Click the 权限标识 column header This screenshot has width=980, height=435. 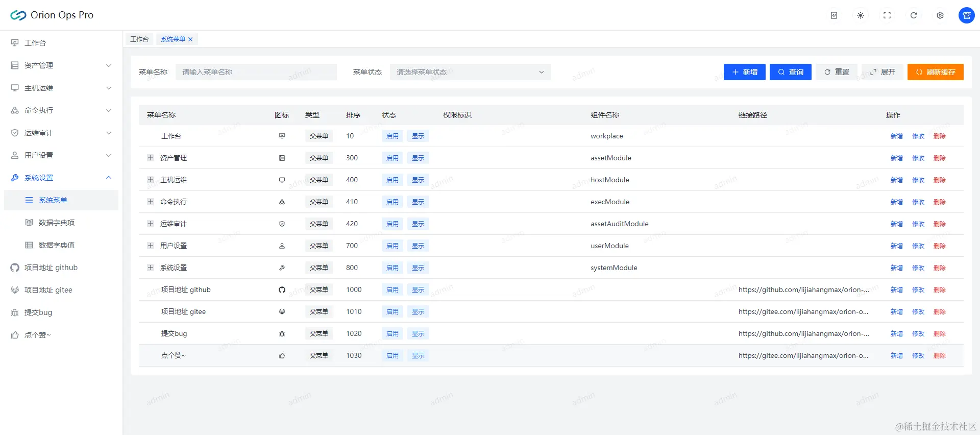click(x=457, y=115)
